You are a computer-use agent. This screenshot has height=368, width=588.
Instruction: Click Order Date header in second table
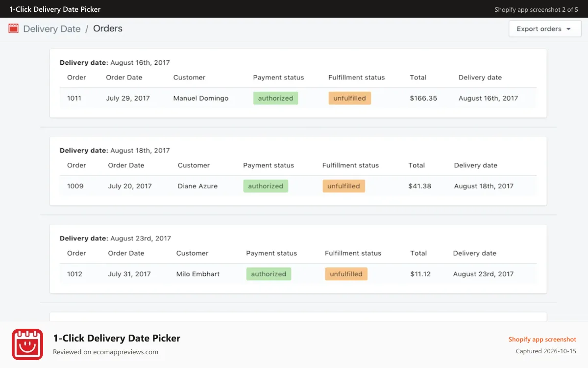coord(126,165)
